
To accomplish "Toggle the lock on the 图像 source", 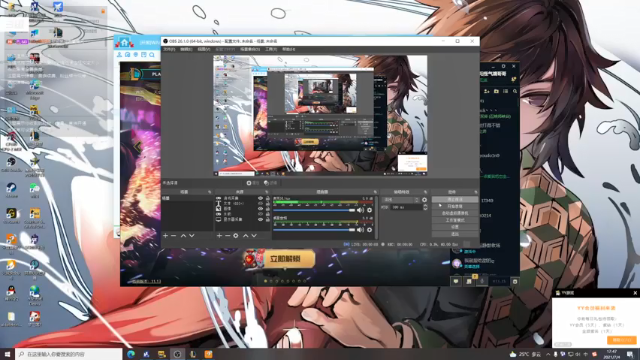I will point(268,209).
